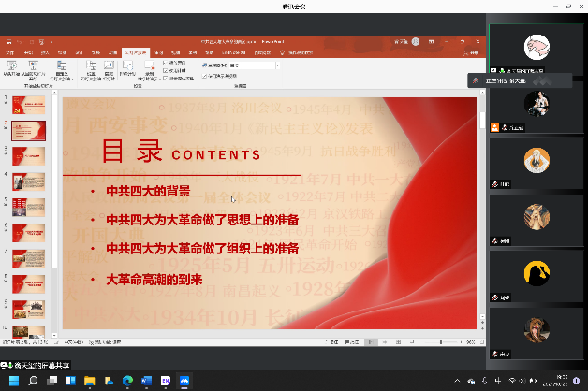Toggle the Use Timings (使用计时) checkbox
The height and width of the screenshot is (391, 588).
[166, 70]
